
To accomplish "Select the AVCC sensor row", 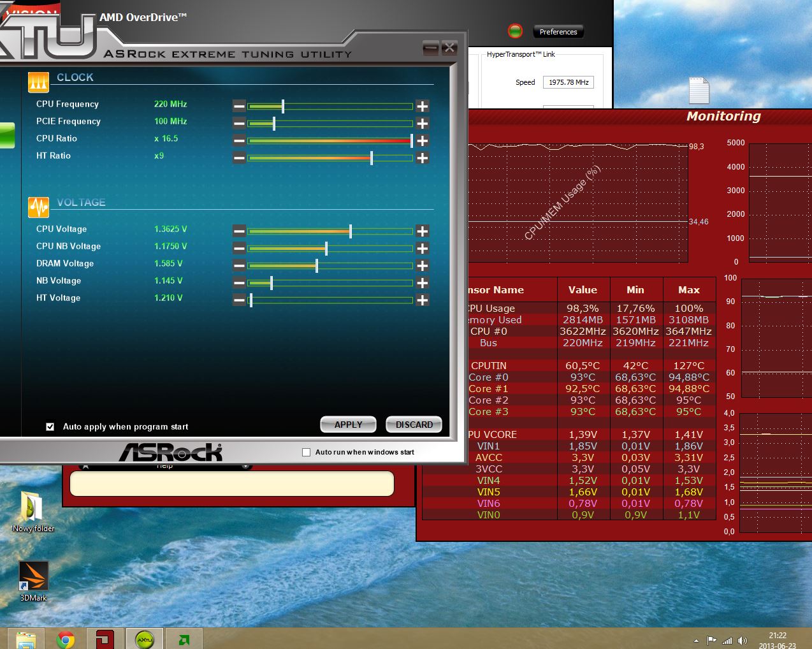I will click(x=569, y=458).
